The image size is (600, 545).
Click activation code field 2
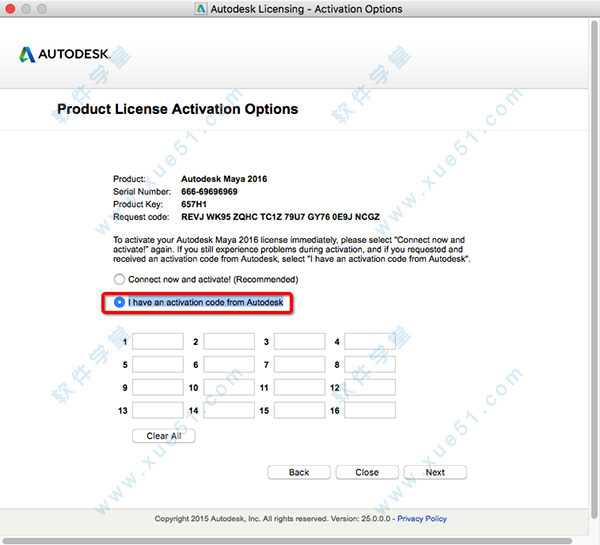(x=229, y=341)
